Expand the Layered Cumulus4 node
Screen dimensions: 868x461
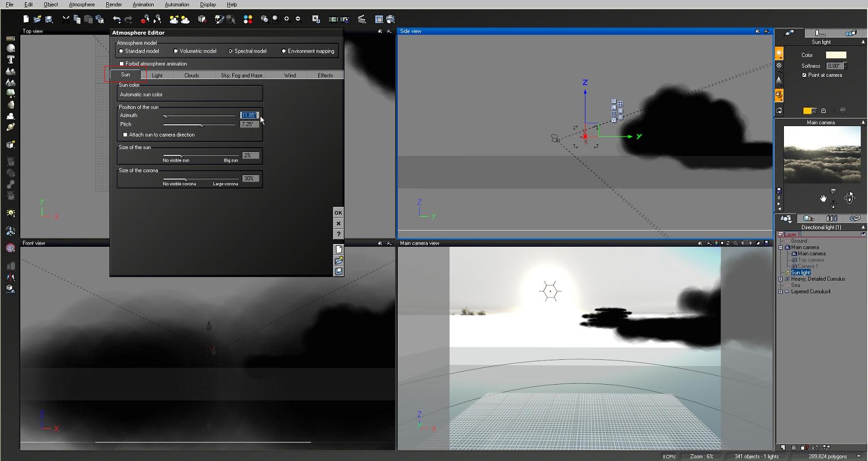pyautogui.click(x=780, y=292)
